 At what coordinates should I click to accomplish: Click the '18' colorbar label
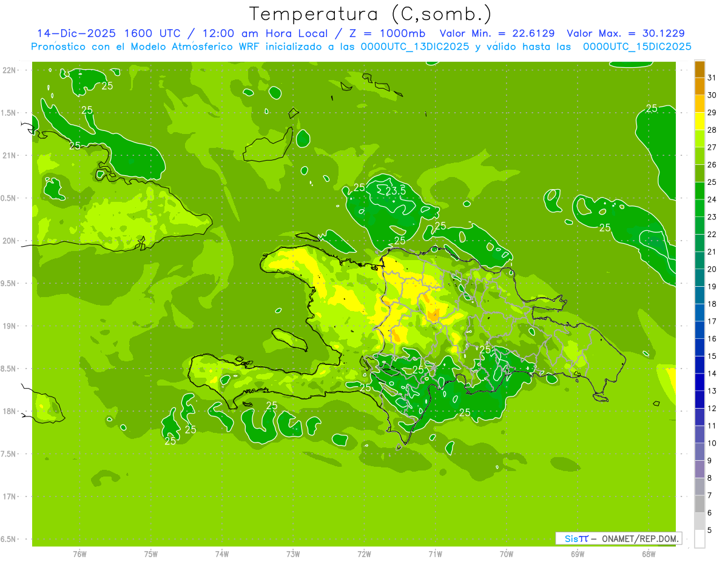tap(712, 304)
